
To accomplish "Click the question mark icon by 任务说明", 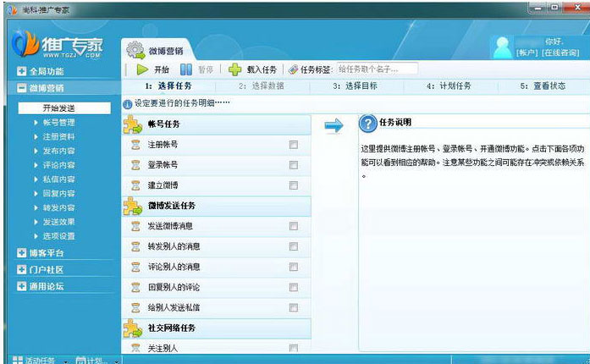I will click(368, 124).
